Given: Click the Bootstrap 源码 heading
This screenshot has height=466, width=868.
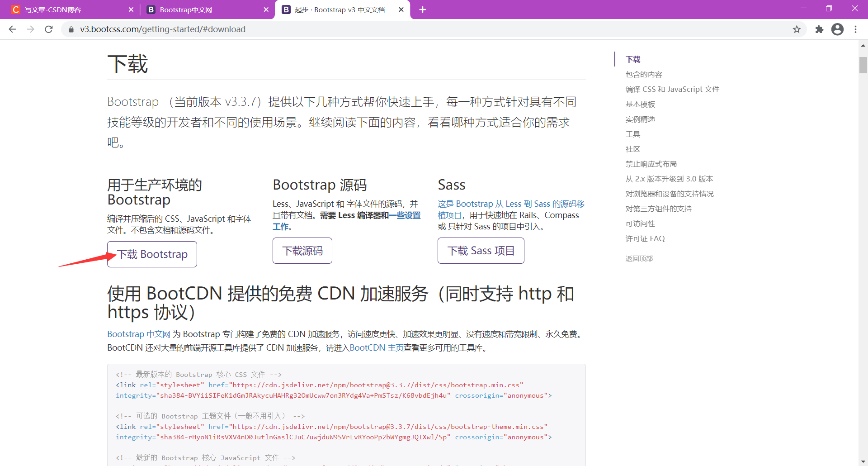Looking at the screenshot, I should tap(320, 185).
